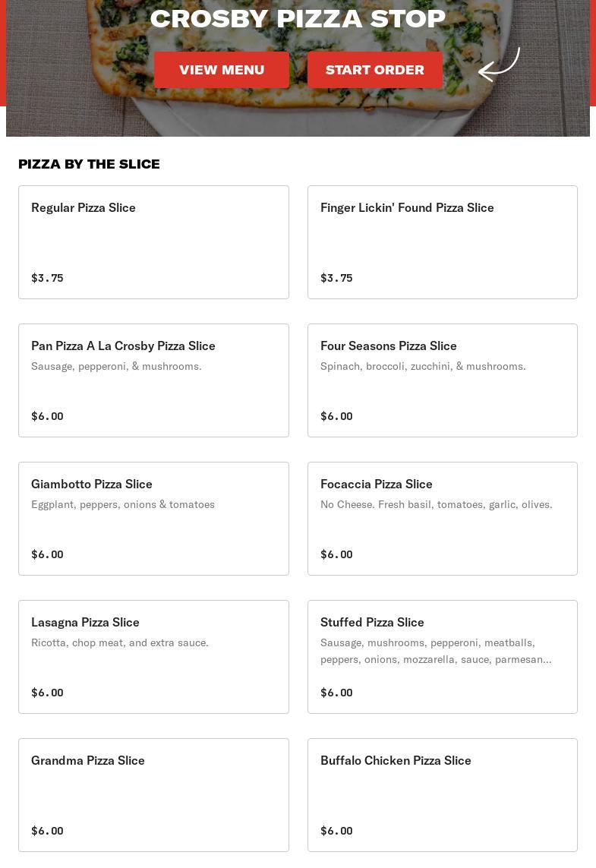Click the curved white arrow icon
596x868 pixels.
click(x=499, y=65)
